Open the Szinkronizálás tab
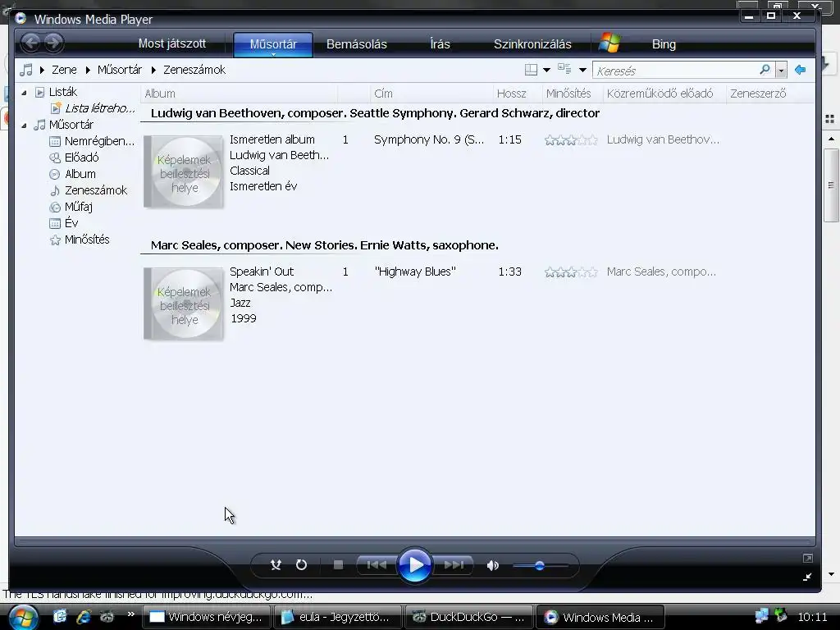The height and width of the screenshot is (630, 840). [532, 44]
